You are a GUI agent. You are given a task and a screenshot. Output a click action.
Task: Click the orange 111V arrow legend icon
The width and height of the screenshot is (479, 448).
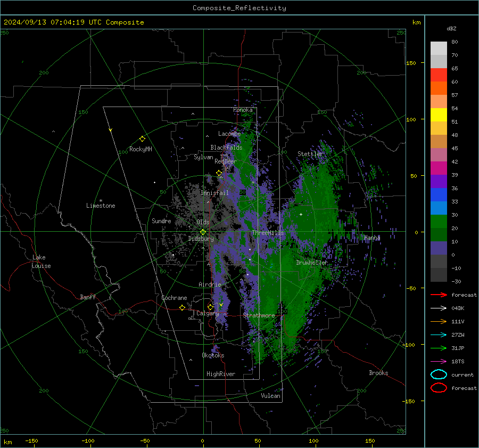pyautogui.click(x=439, y=321)
